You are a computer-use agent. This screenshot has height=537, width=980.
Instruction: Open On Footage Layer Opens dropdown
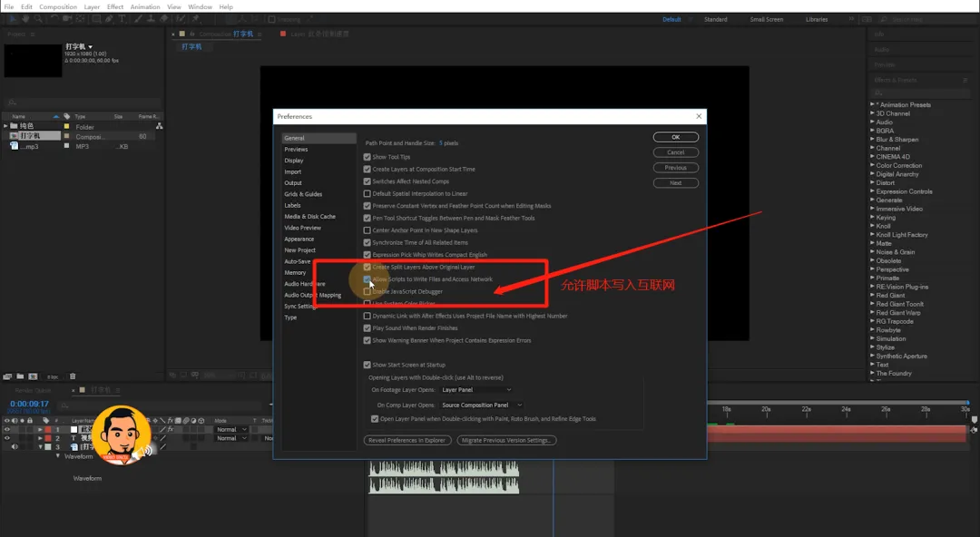[x=476, y=389]
